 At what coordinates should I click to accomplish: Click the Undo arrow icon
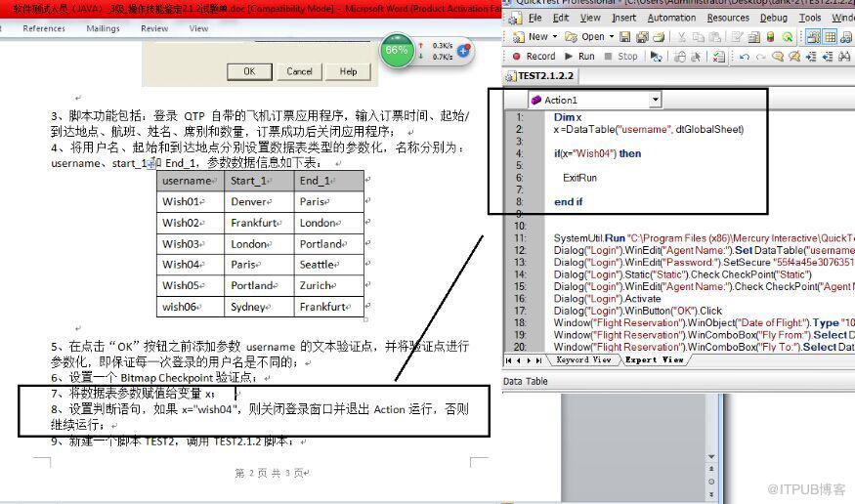point(745,56)
